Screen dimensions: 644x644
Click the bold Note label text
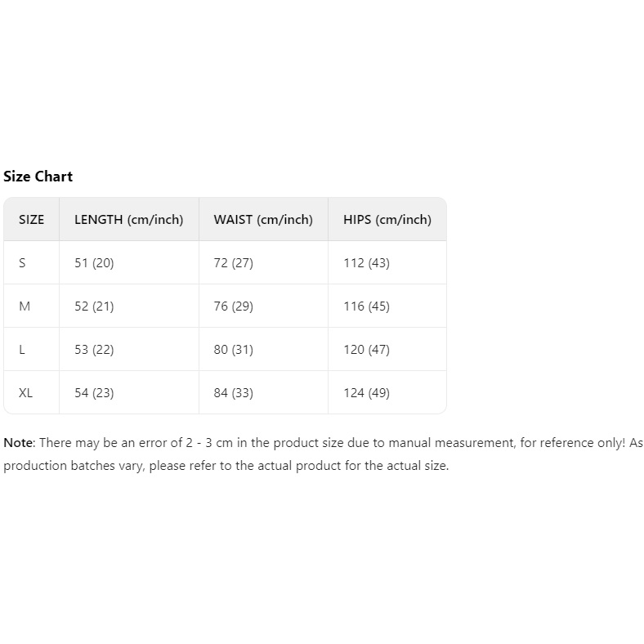pos(20,443)
